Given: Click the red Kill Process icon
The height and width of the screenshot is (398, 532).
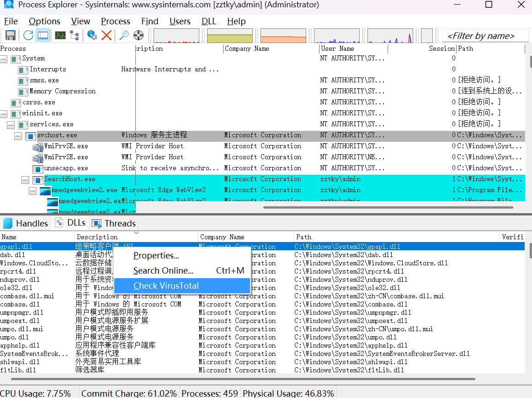Looking at the screenshot, I should tap(106, 35).
